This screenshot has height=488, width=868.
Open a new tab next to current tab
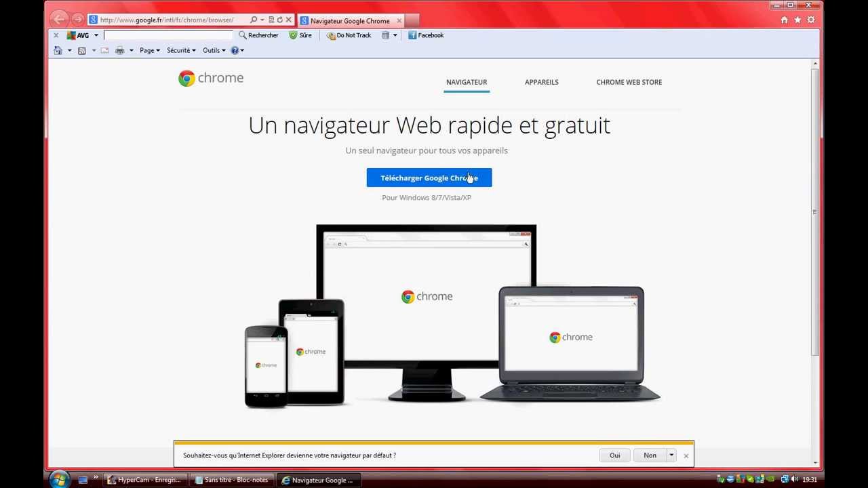412,20
